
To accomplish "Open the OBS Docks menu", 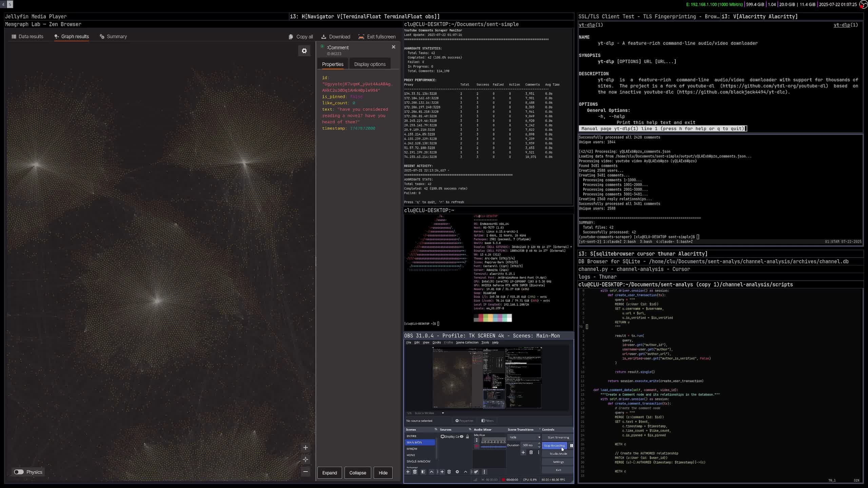I will tap(437, 343).
